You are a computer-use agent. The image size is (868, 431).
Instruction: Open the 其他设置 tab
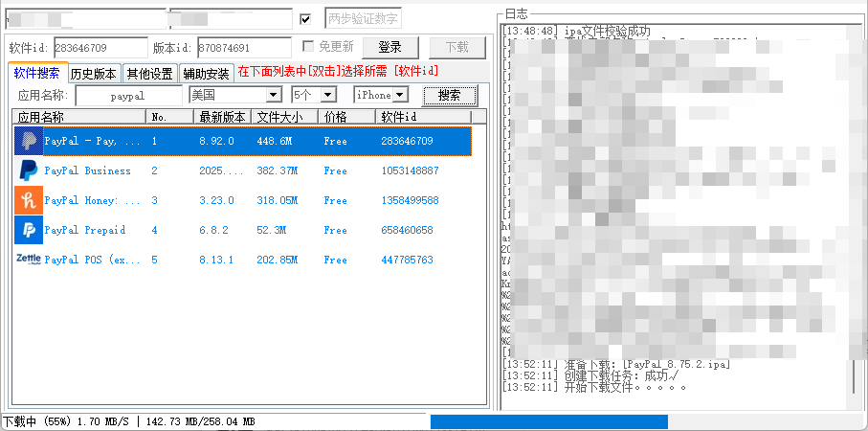point(150,73)
